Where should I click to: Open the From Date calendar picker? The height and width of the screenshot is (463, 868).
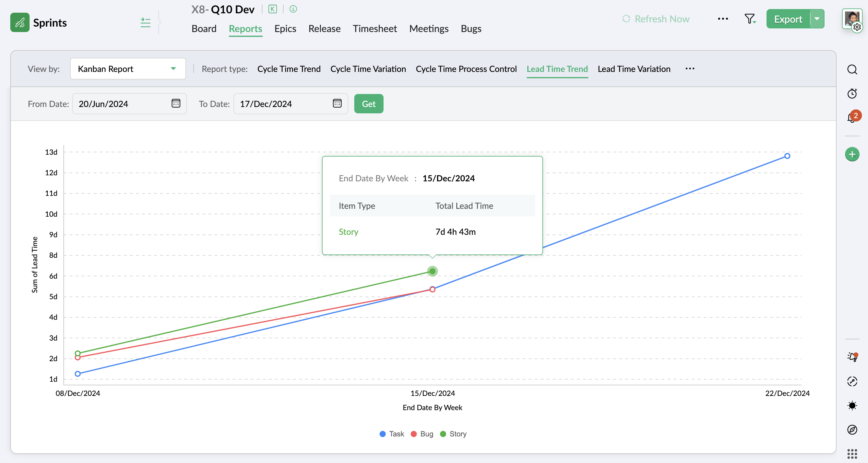(176, 103)
